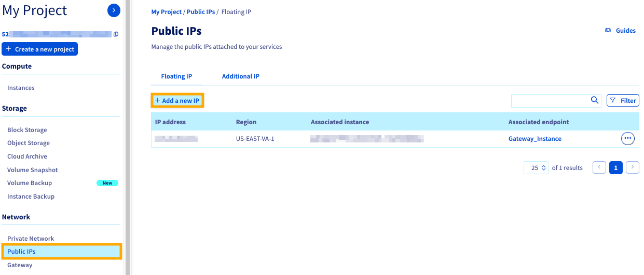Click the blurred IP address cell

click(176, 139)
